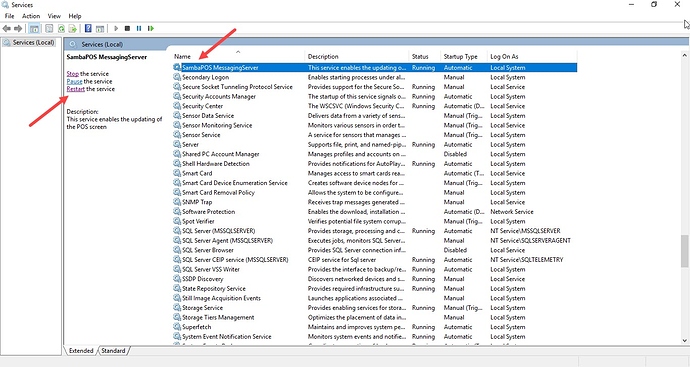This screenshot has width=690, height=367.
Task: Click the gear icon next to SNMP Trap
Action: point(177,202)
